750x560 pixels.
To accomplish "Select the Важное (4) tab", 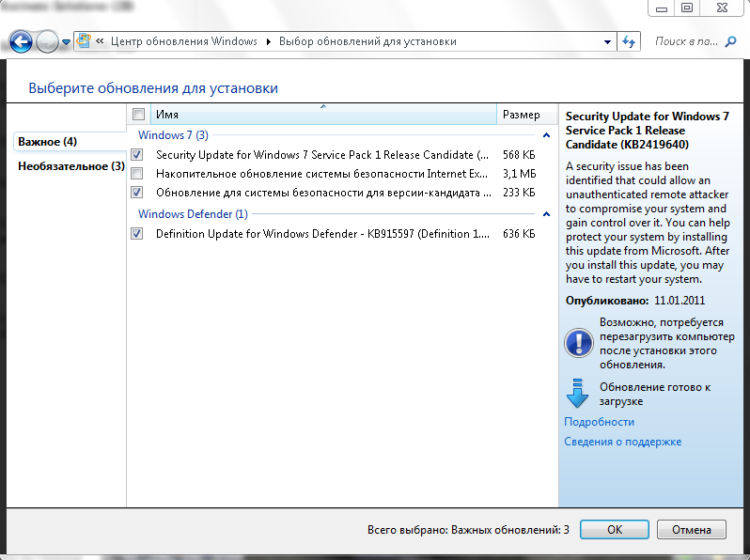I will coord(70,142).
